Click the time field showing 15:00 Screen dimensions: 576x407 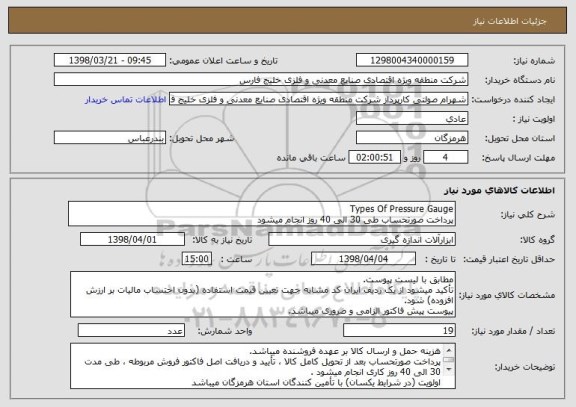pyautogui.click(x=197, y=259)
